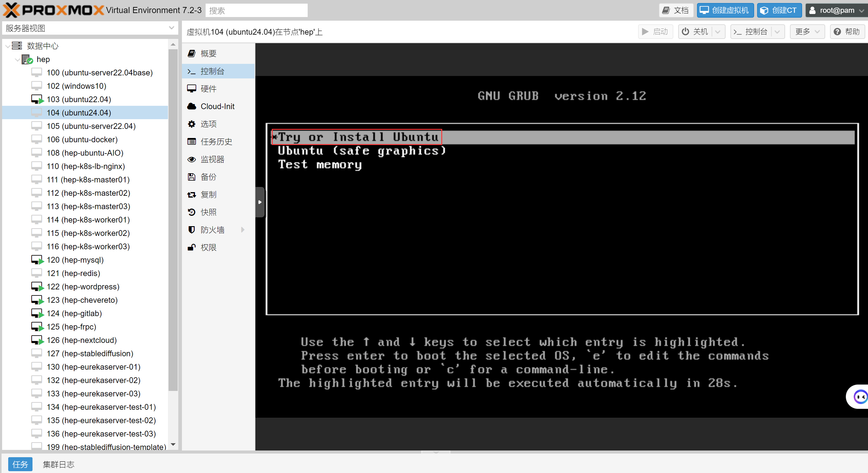Click the 复制 retweet icon

(191, 194)
